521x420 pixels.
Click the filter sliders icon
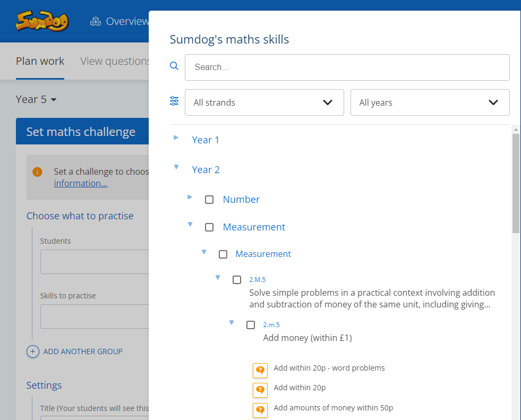point(174,101)
